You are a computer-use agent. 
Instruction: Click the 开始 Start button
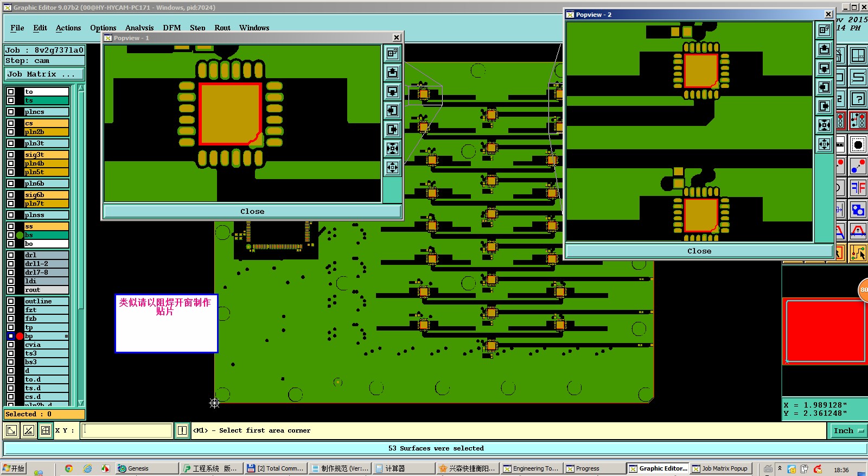[14, 468]
